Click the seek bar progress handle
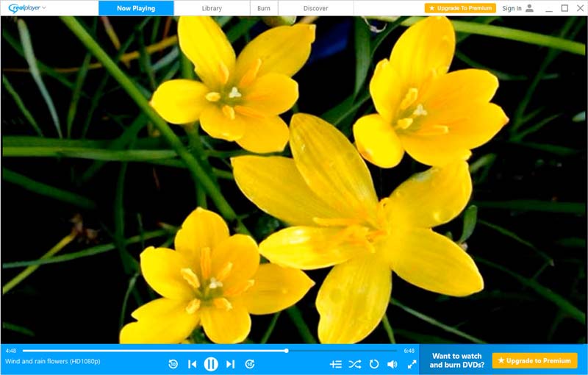The width and height of the screenshot is (588, 375). (x=286, y=351)
